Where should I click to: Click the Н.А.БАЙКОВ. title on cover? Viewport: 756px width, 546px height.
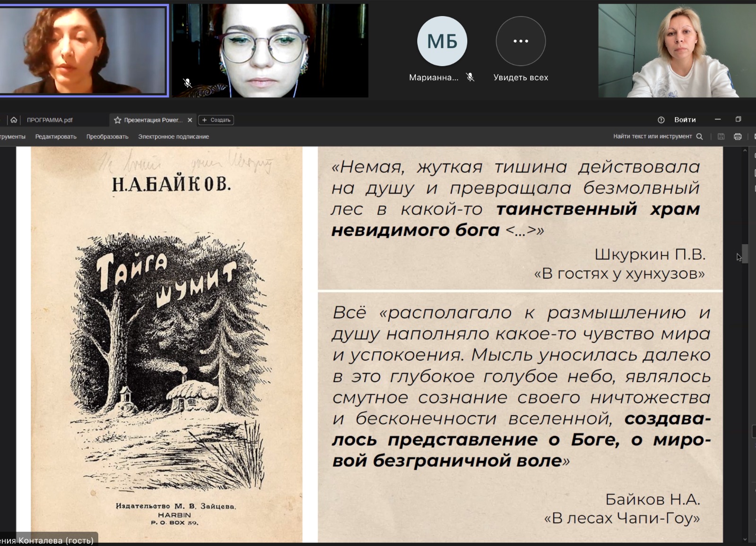(171, 184)
